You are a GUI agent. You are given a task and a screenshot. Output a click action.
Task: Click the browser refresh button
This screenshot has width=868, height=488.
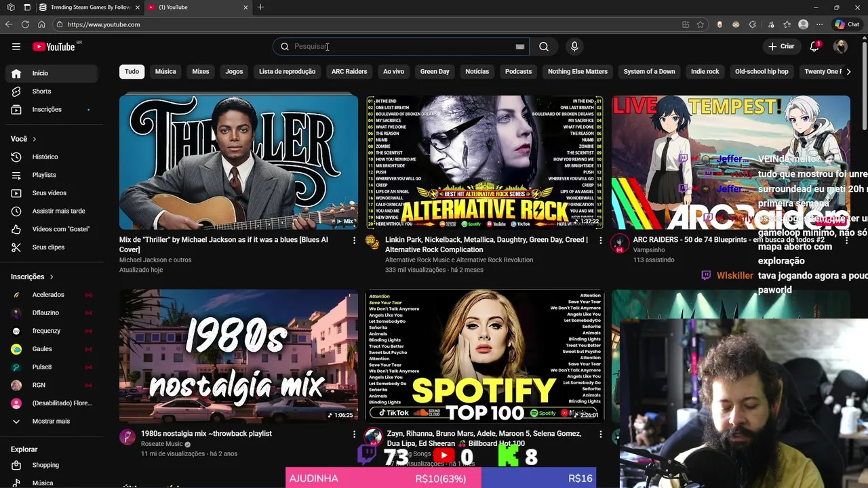pyautogui.click(x=25, y=24)
